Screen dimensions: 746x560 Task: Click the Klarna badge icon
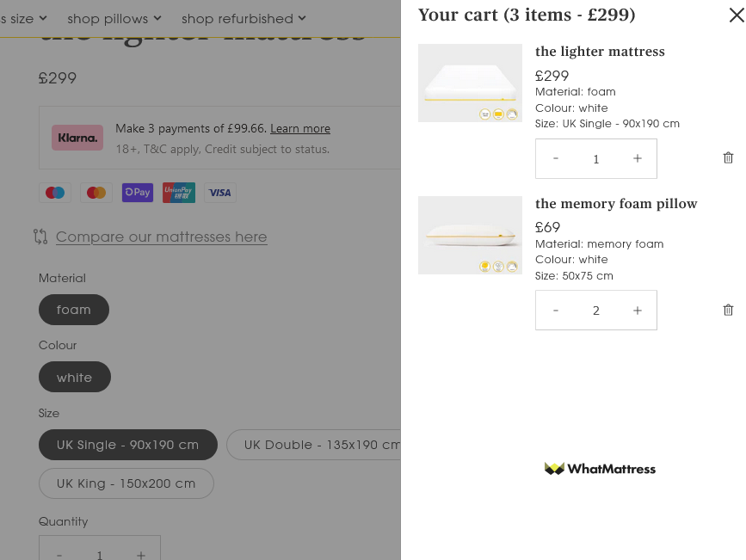[x=77, y=138]
